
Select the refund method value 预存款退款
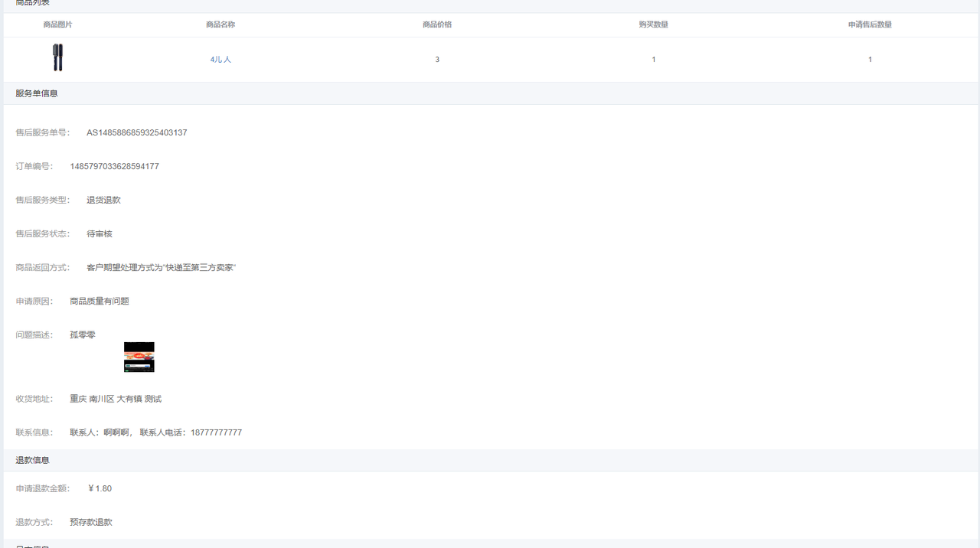91,523
